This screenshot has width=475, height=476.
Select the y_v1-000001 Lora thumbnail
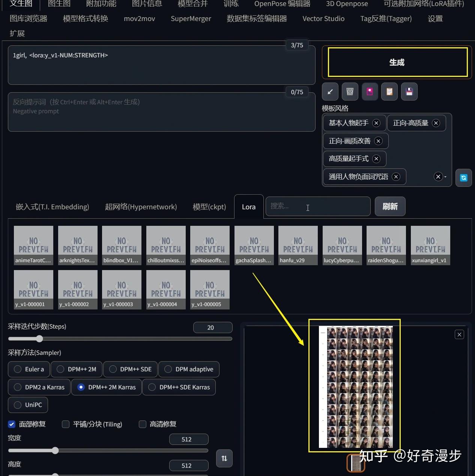(x=33, y=289)
